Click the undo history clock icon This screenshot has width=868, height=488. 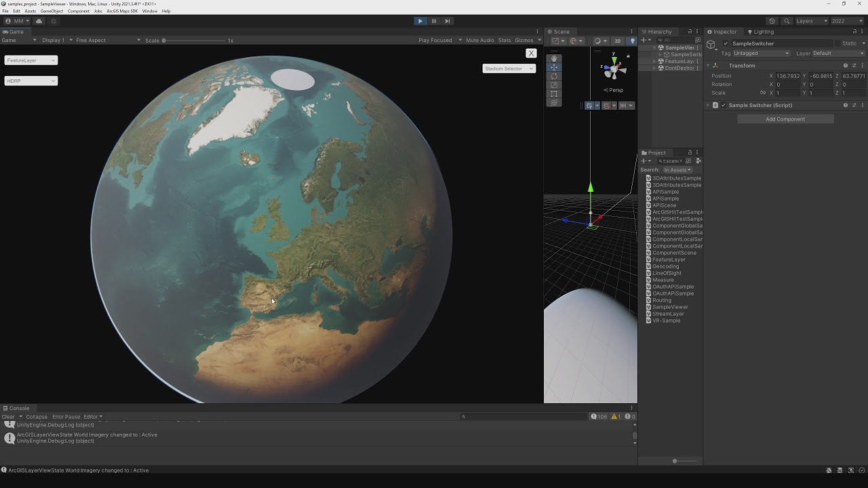coord(772,21)
